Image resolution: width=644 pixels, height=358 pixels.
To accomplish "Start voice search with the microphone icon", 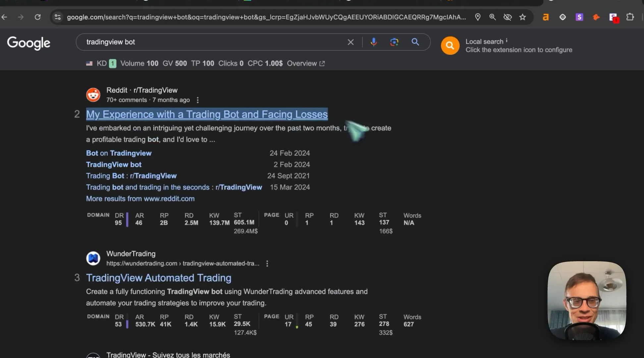I will 374,42.
